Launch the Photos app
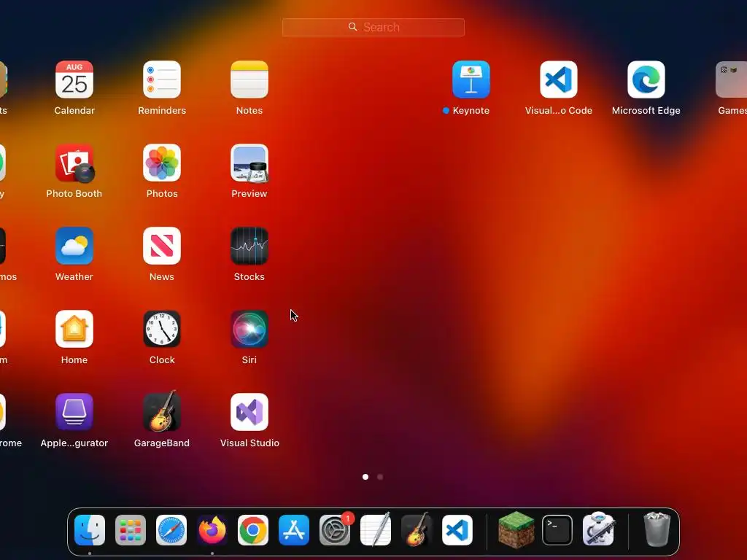The image size is (747, 560). 162,163
